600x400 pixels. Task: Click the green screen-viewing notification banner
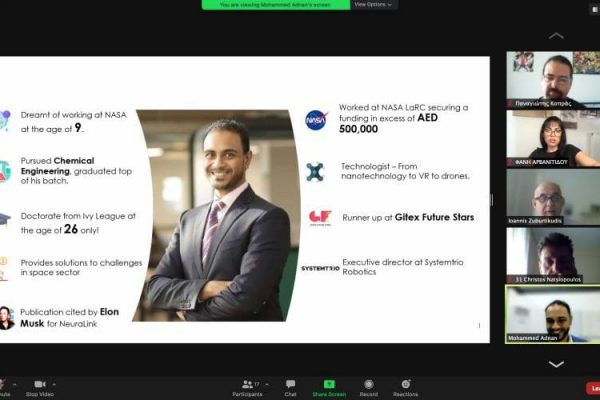point(276,5)
